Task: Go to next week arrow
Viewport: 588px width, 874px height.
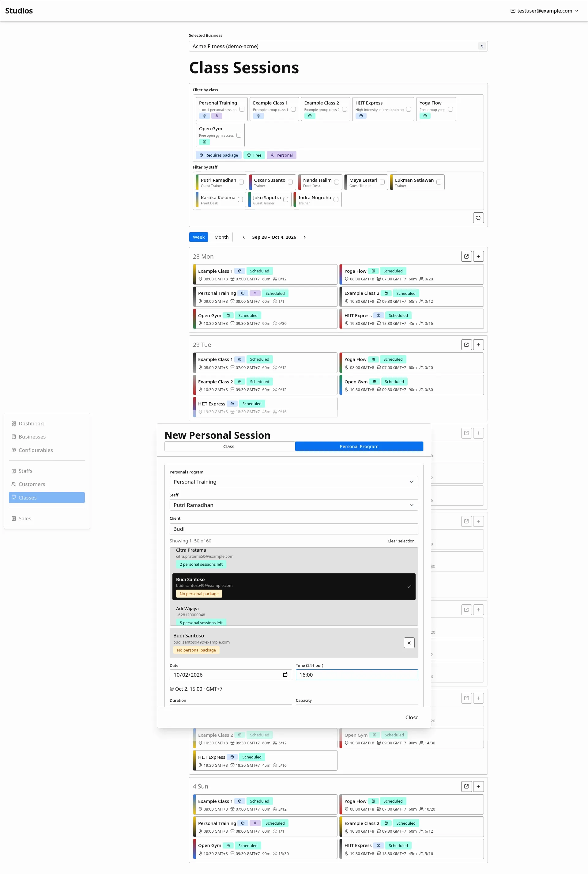Action: (304, 237)
